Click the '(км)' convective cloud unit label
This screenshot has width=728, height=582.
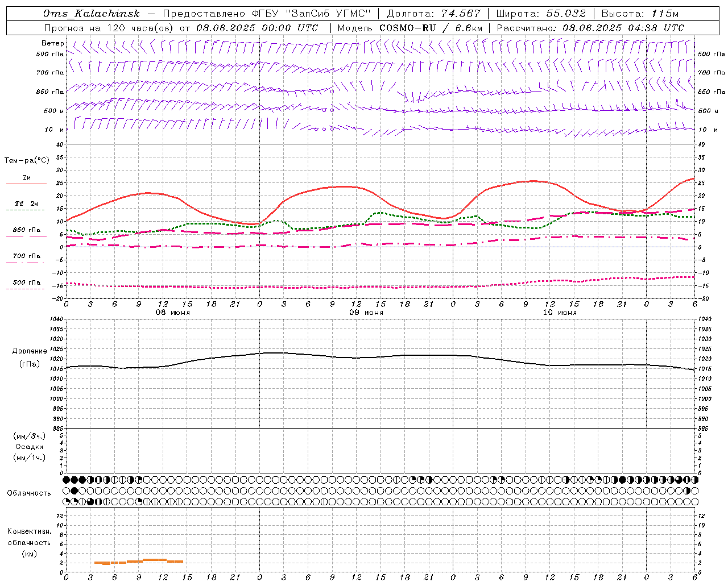coord(30,554)
